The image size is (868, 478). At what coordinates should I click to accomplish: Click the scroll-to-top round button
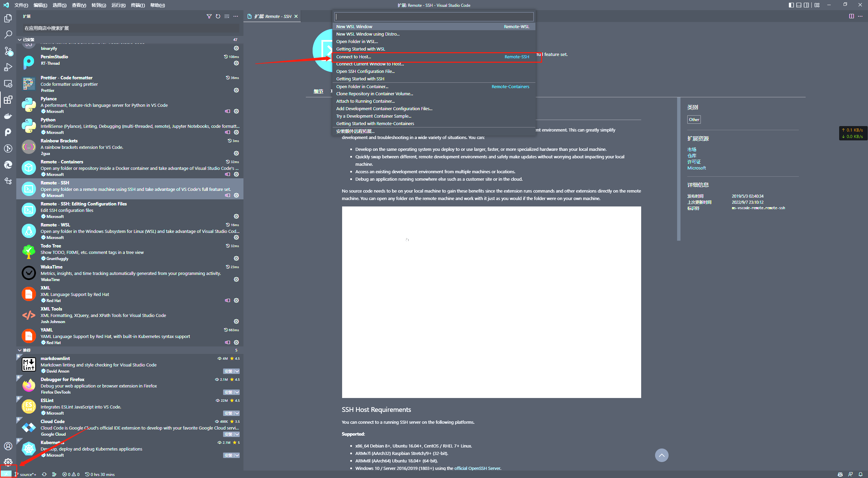click(662, 455)
